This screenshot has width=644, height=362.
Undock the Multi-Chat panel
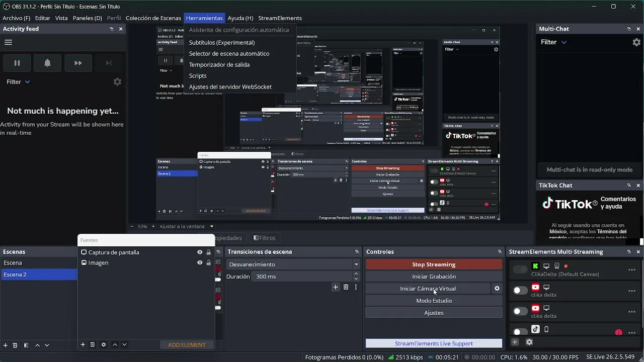(x=629, y=29)
